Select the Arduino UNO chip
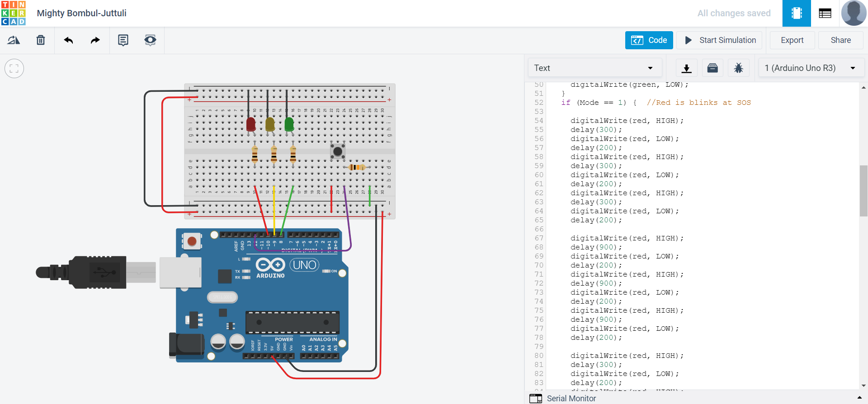 (x=292, y=322)
